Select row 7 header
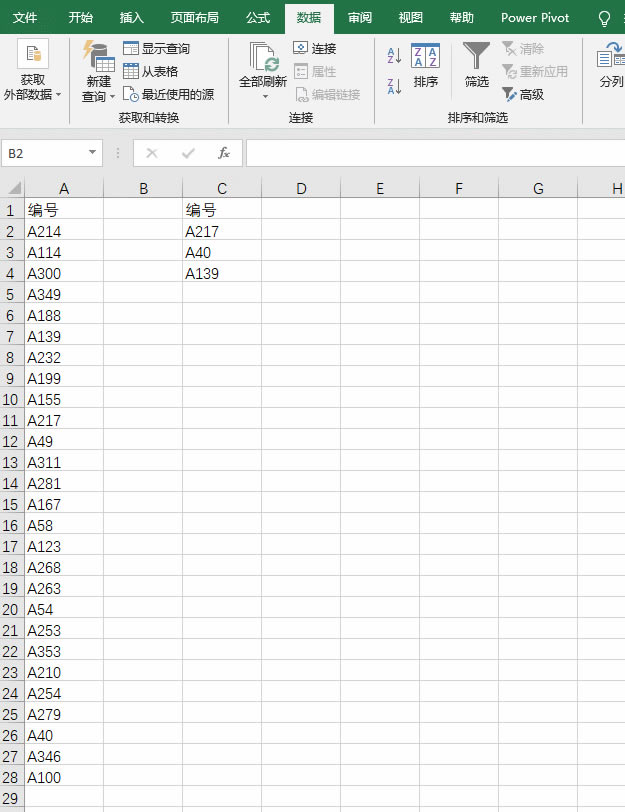This screenshot has width=625, height=812. tap(11, 337)
